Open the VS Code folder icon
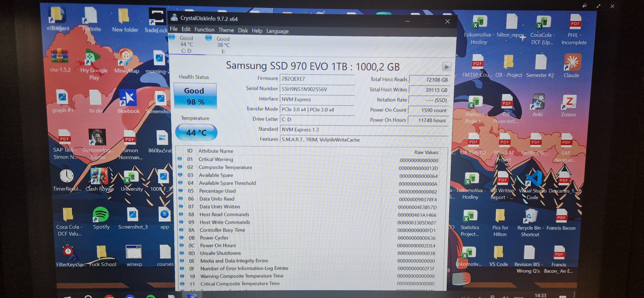Viewport: 644px width, 298px height. click(x=498, y=256)
